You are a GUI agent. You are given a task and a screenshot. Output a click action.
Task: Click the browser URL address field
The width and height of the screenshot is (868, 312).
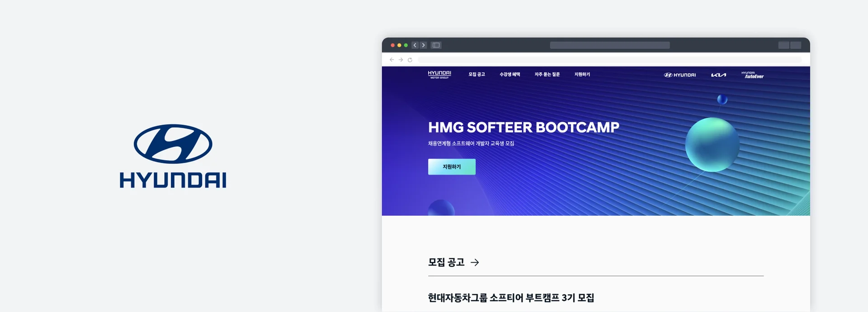tap(609, 60)
